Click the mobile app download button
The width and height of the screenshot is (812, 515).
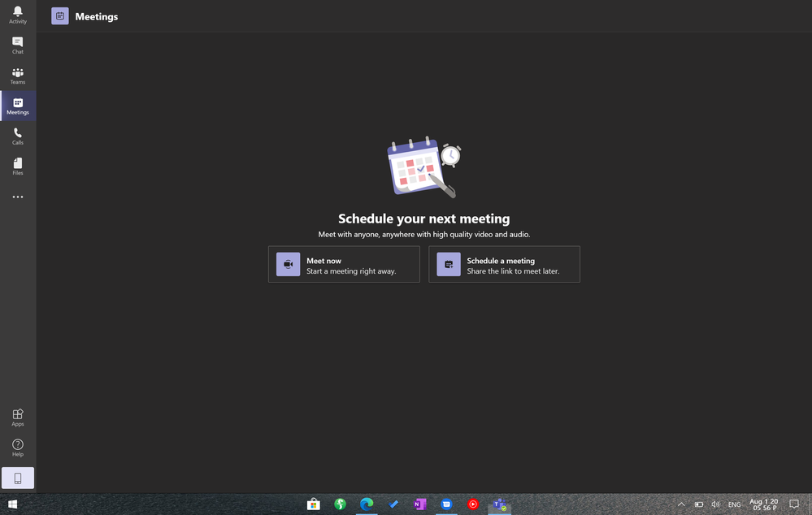pyautogui.click(x=18, y=478)
